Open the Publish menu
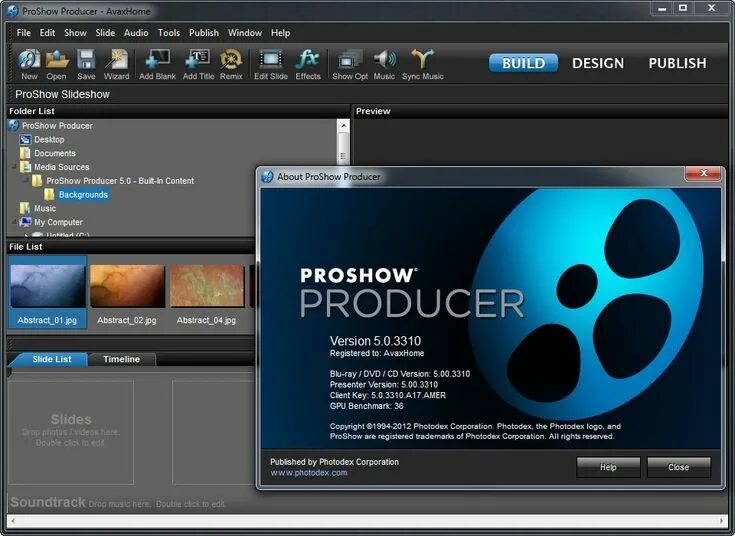 pyautogui.click(x=204, y=33)
